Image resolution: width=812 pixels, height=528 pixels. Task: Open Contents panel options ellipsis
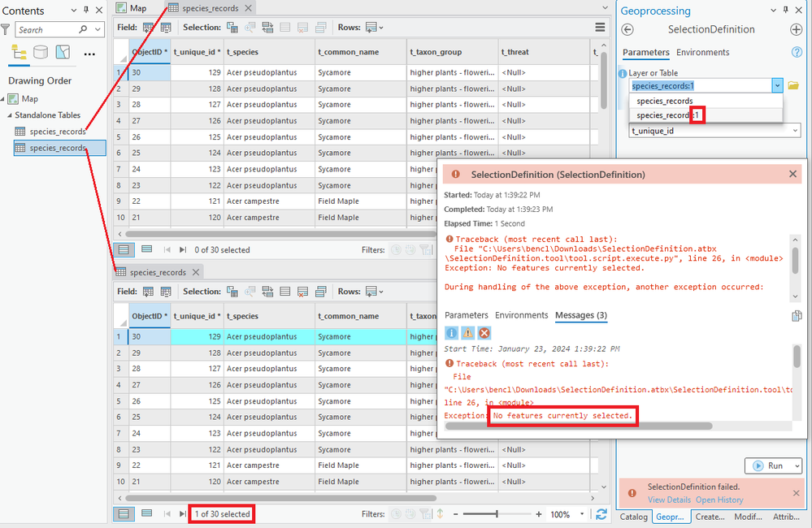pyautogui.click(x=89, y=54)
